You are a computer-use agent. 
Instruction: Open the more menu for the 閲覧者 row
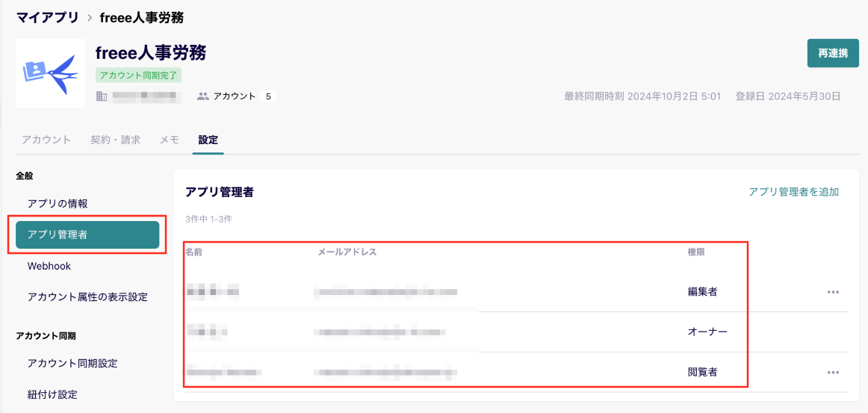833,373
